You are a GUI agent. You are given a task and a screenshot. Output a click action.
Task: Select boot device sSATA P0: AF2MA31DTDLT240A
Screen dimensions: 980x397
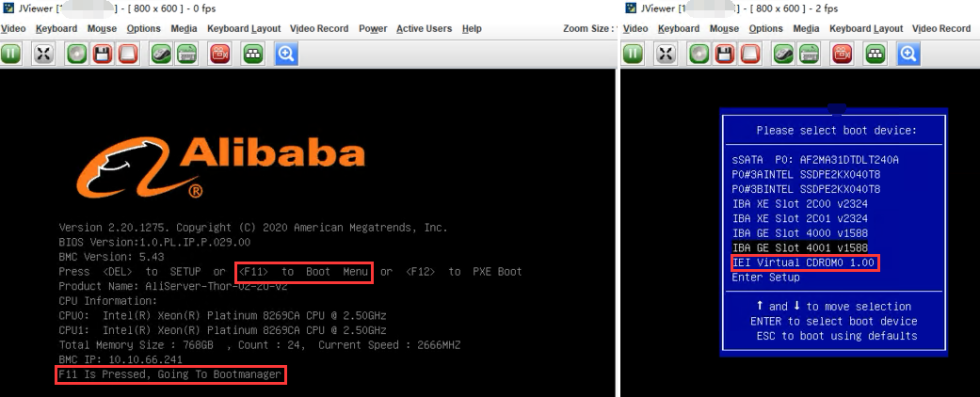(x=815, y=160)
